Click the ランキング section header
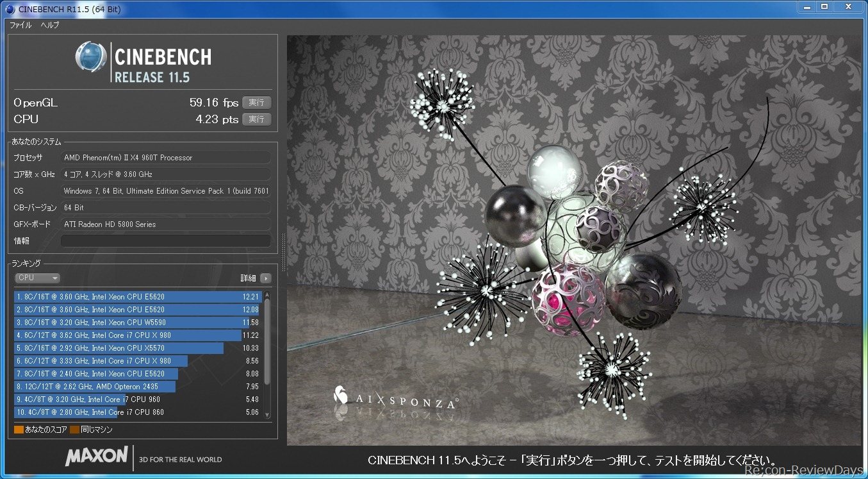Viewport: 868px width, 479px height. [x=27, y=264]
